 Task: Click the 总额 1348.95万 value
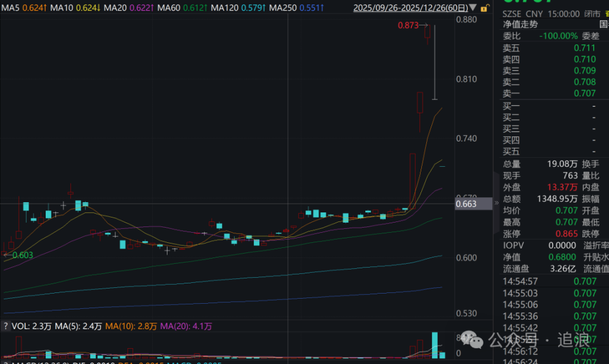pos(558,198)
